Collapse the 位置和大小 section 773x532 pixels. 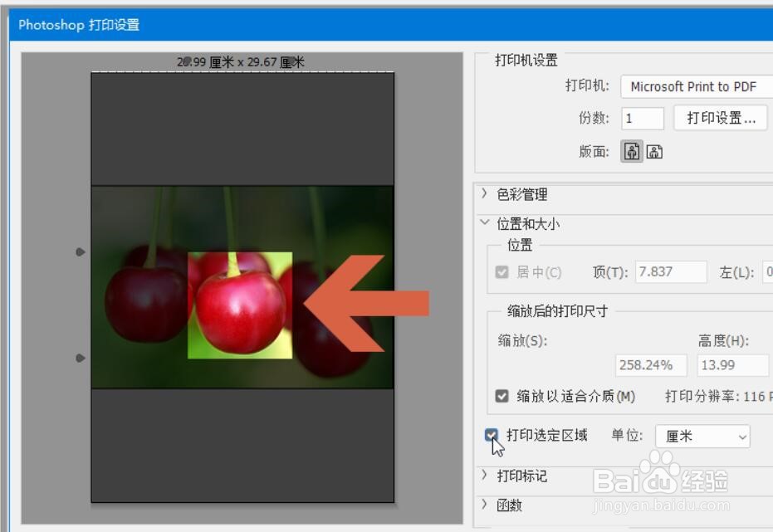click(x=485, y=222)
